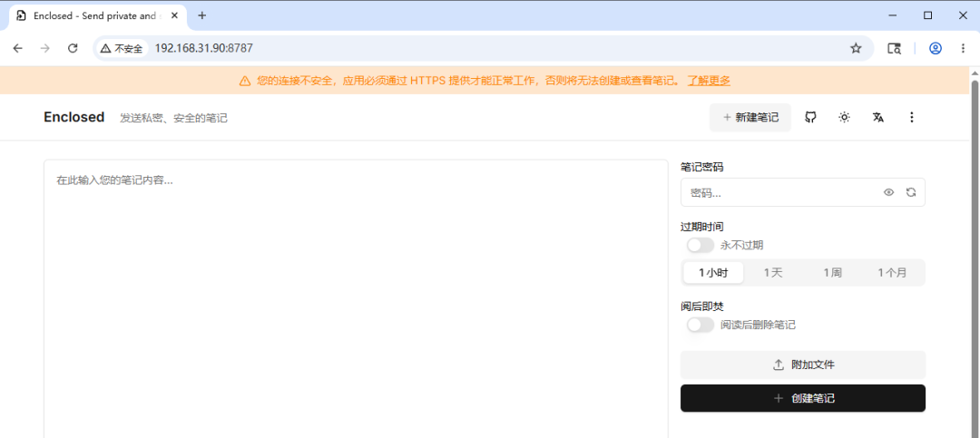Toggle the never expire switch (永不过期)

(700, 246)
